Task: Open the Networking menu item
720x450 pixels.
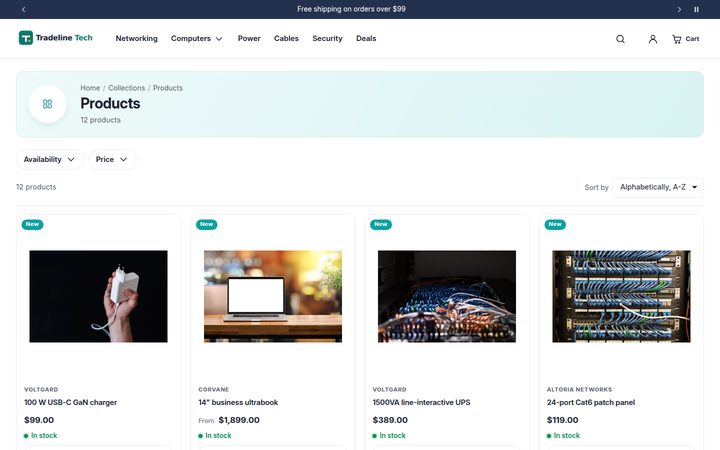Action: 136,39
